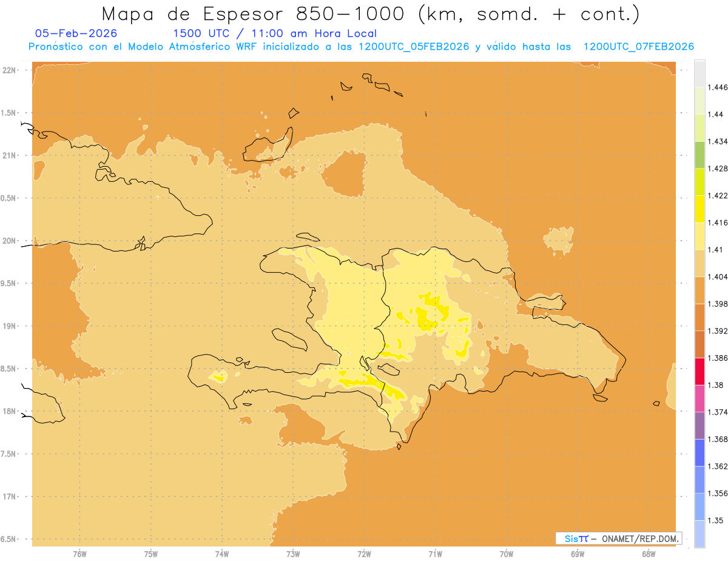This screenshot has width=728, height=562.
Task: Click the '76W' longitude axis label
Action: [79, 554]
